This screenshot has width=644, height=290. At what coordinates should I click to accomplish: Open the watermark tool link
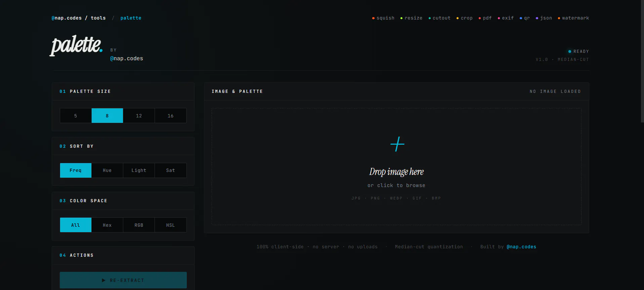click(573, 18)
